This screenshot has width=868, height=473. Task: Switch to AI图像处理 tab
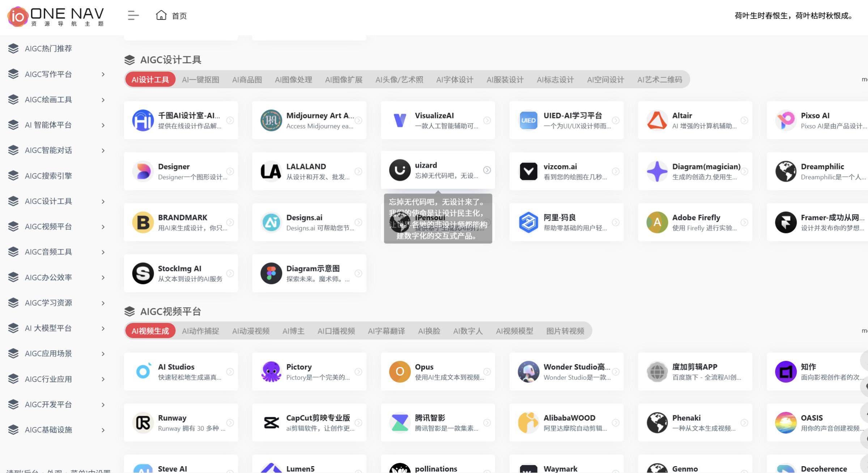[293, 80]
